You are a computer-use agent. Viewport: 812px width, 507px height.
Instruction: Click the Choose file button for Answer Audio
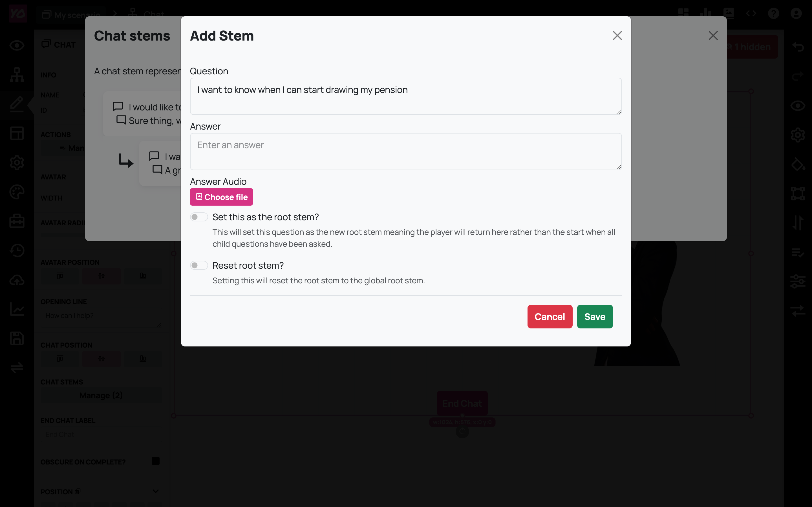[x=221, y=197]
